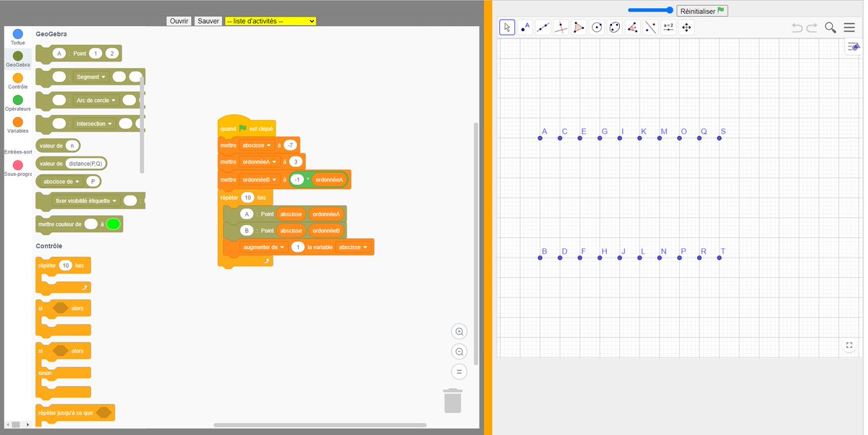868x435 pixels.
Task: Open the augmenter de dropdown
Action: pos(265,248)
